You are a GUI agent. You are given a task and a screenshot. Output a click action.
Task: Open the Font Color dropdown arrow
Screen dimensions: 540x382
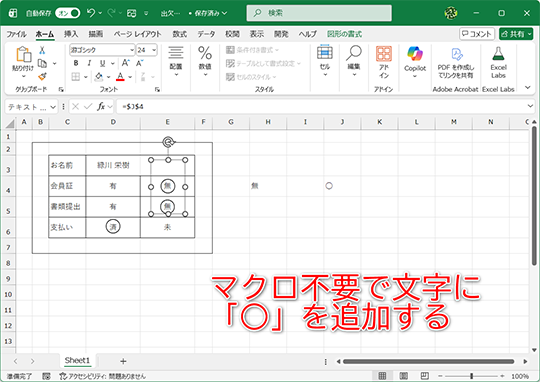click(x=130, y=77)
